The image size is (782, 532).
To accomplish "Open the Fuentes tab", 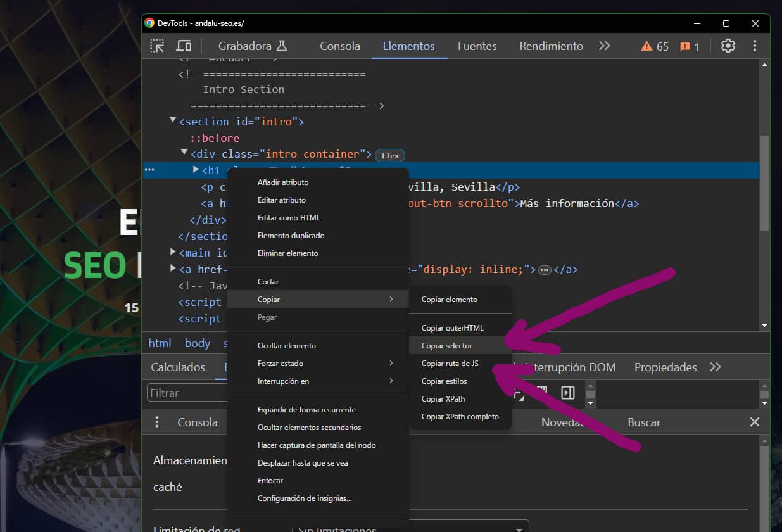I will click(477, 46).
